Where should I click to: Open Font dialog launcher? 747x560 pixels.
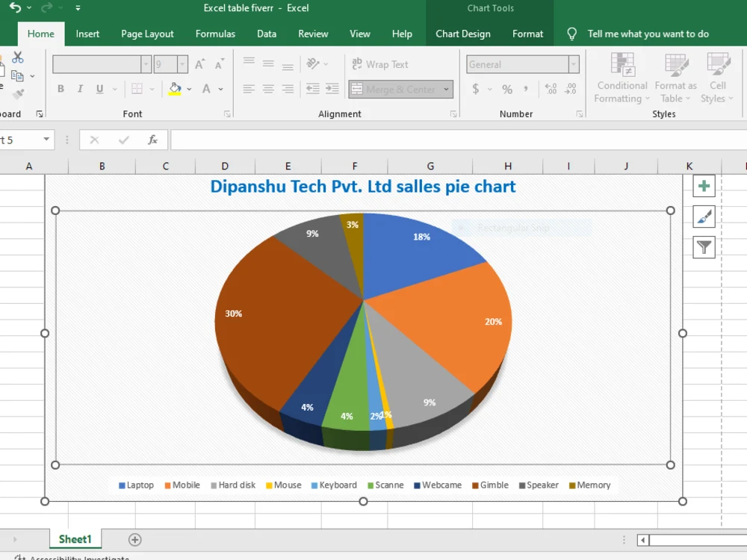[x=227, y=113]
